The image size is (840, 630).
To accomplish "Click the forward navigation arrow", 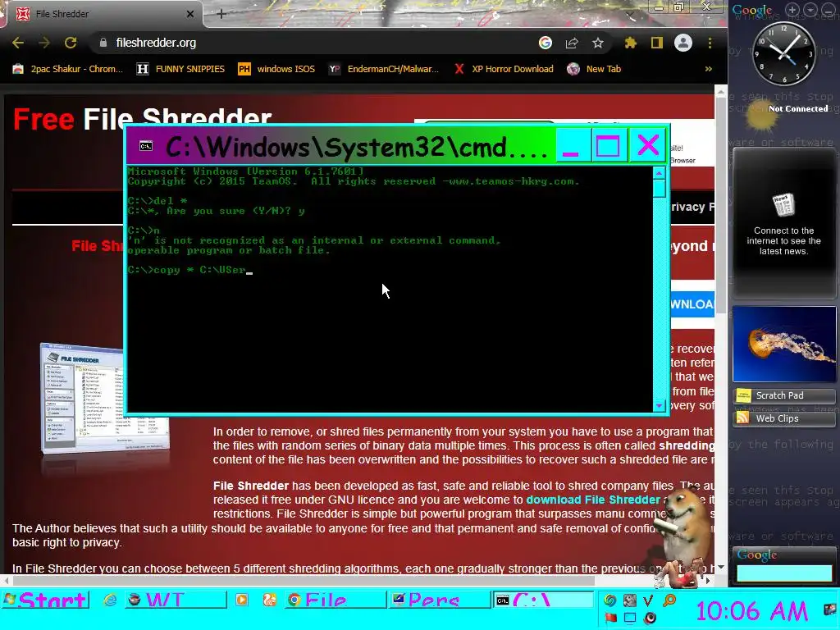I will (x=44, y=43).
